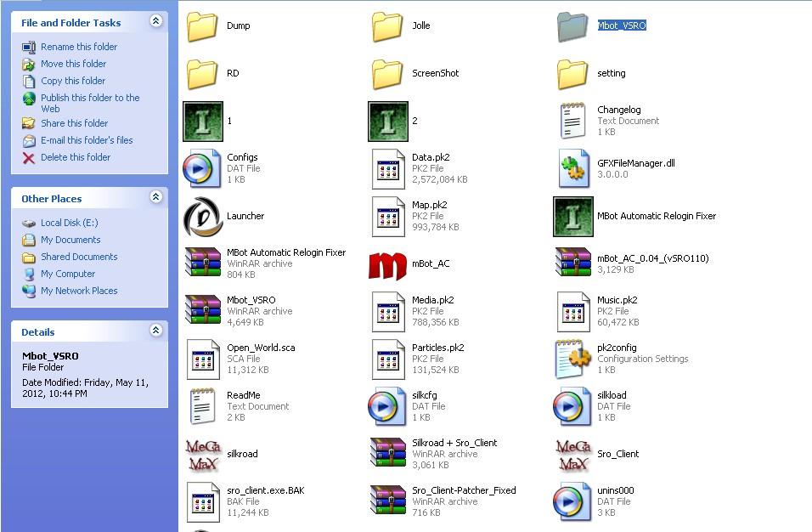Open the pk2config configuration settings file
Viewport: 812px width, 532px height.
point(572,359)
